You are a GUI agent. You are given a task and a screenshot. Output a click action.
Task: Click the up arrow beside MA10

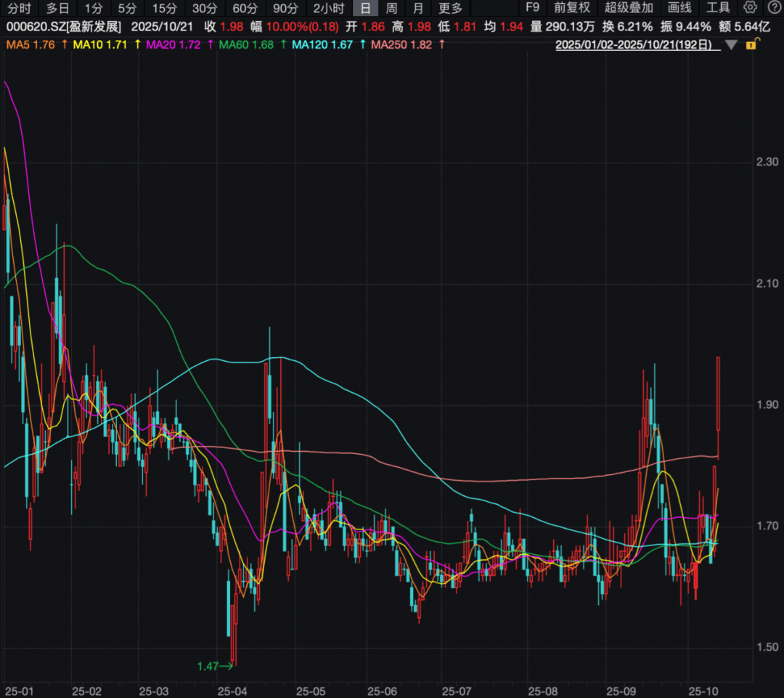tap(137, 44)
